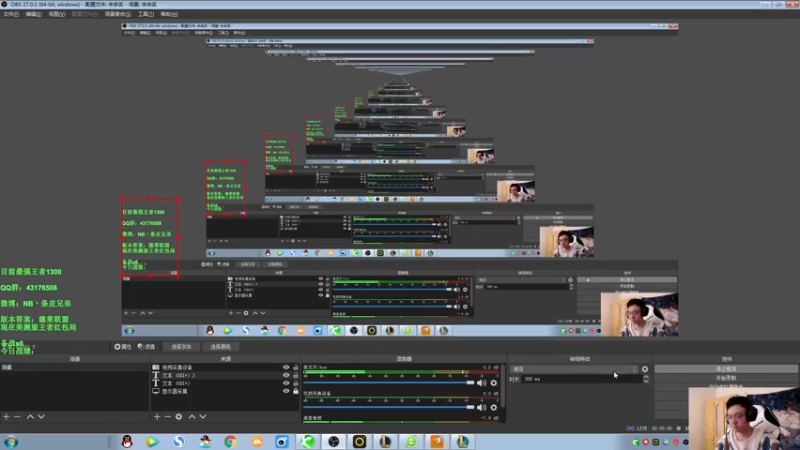Open green play video app in taskbar
The width and height of the screenshot is (800, 450).
pos(152,441)
